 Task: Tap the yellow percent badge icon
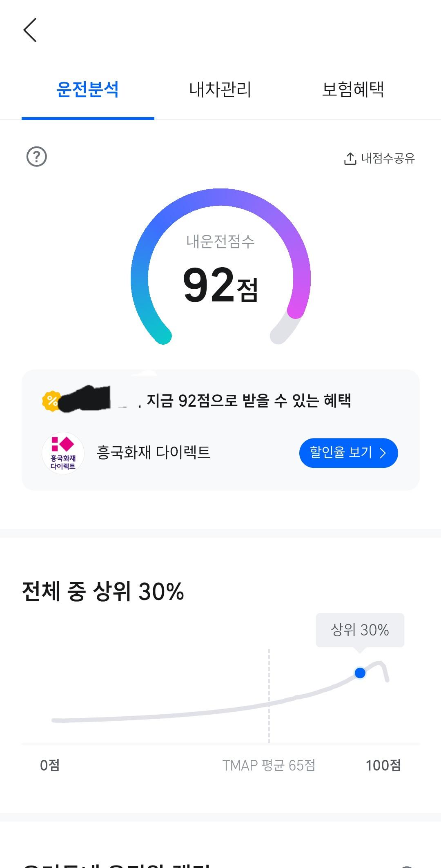point(51,401)
